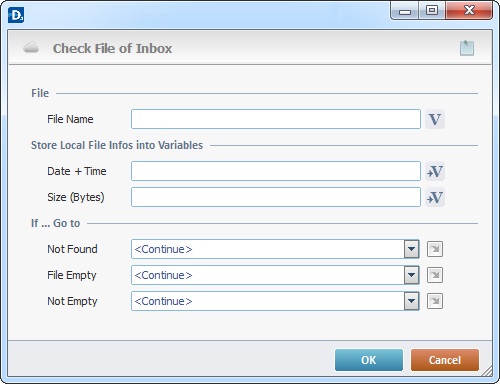Click the "Size (Bytes)" label

click(76, 197)
